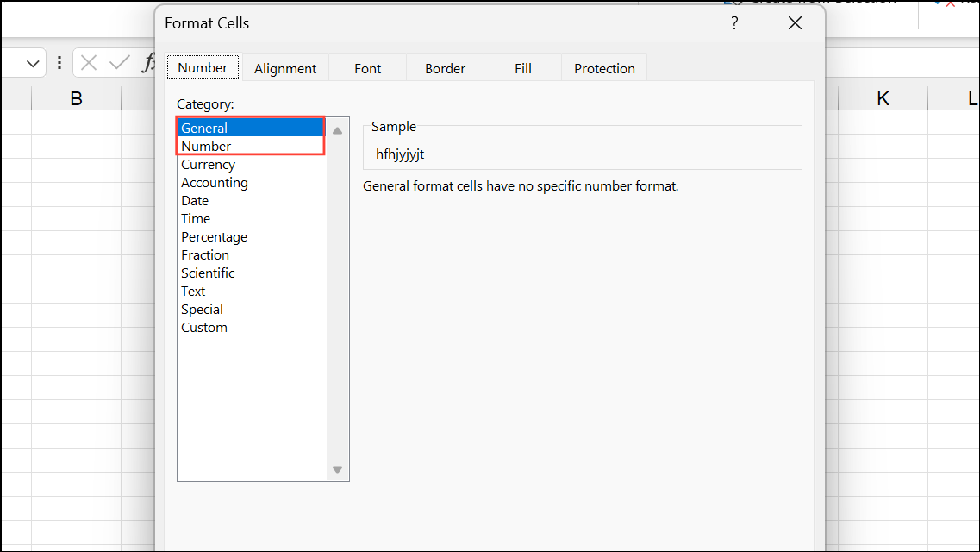The height and width of the screenshot is (552, 980).
Task: Click the Sample preview box
Action: click(583, 147)
